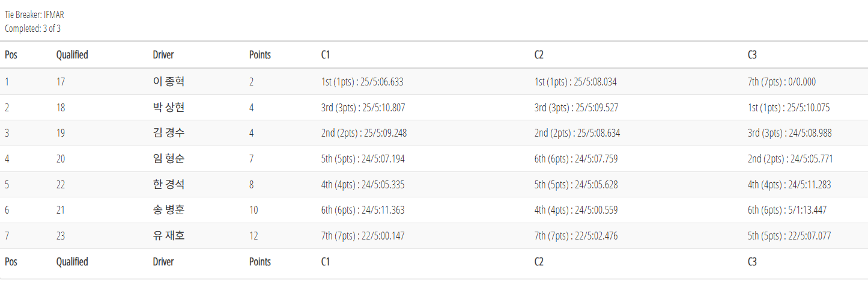The width and height of the screenshot is (868, 284).
Task: Click C2 result 24/5:00.559 cell
Action: pyautogui.click(x=576, y=210)
